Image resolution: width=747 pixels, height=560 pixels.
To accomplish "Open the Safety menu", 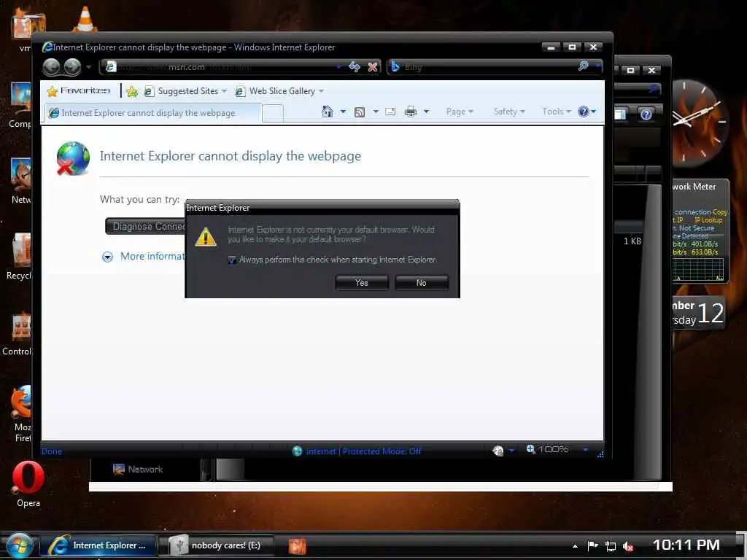I will pos(508,112).
